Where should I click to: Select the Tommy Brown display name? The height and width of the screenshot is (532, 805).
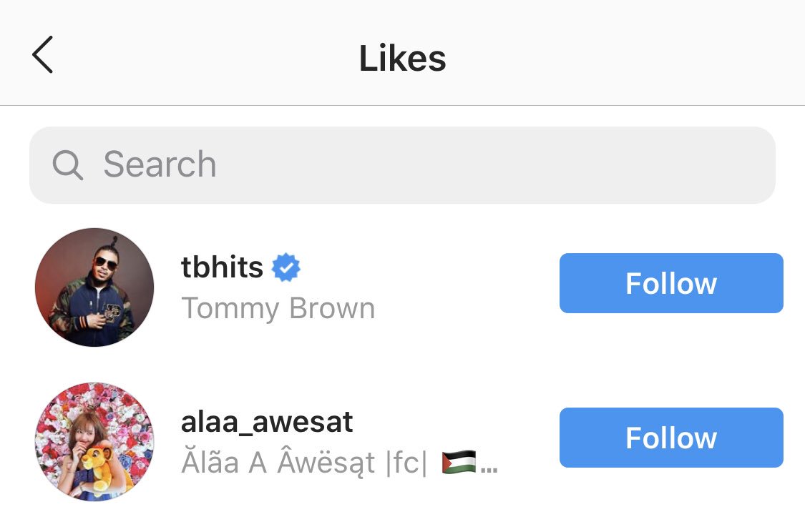point(278,309)
